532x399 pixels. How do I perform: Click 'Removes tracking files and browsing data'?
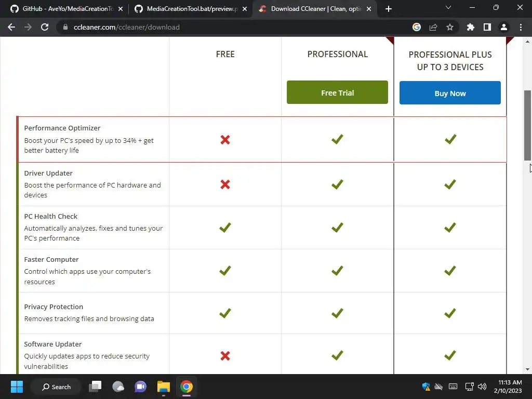[x=89, y=318]
